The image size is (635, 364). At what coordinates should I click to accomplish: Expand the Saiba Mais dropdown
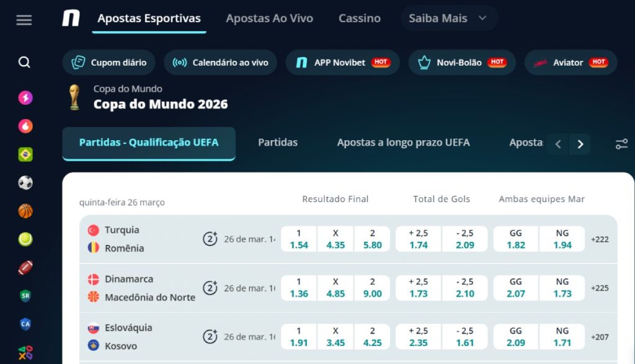(448, 18)
